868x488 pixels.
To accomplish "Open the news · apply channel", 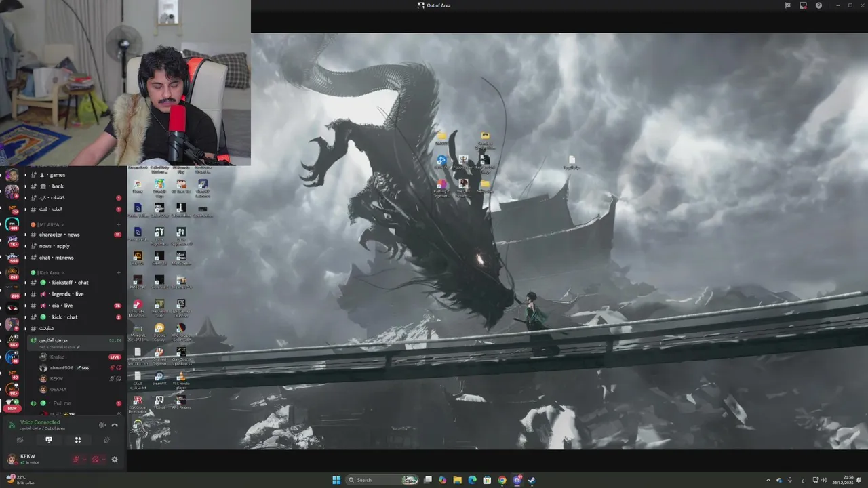I will pyautogui.click(x=75, y=246).
